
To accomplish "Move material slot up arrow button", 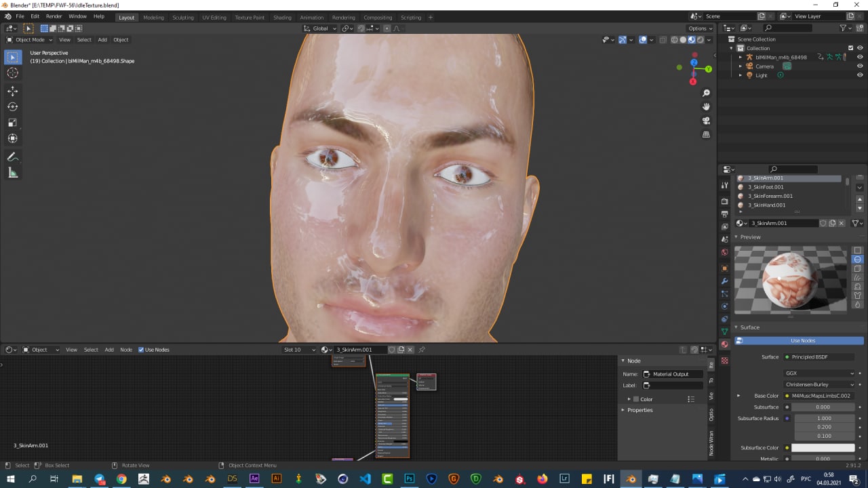I will tap(860, 199).
